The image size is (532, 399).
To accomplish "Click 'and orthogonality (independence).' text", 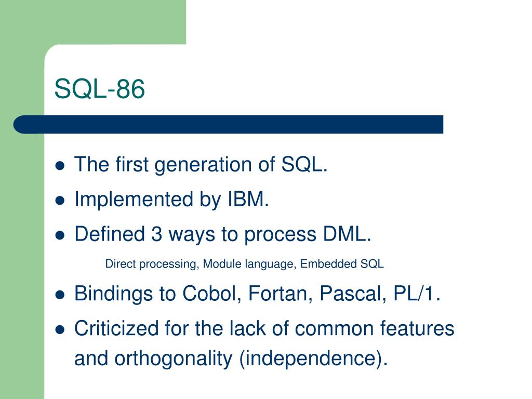I will (x=231, y=359).
